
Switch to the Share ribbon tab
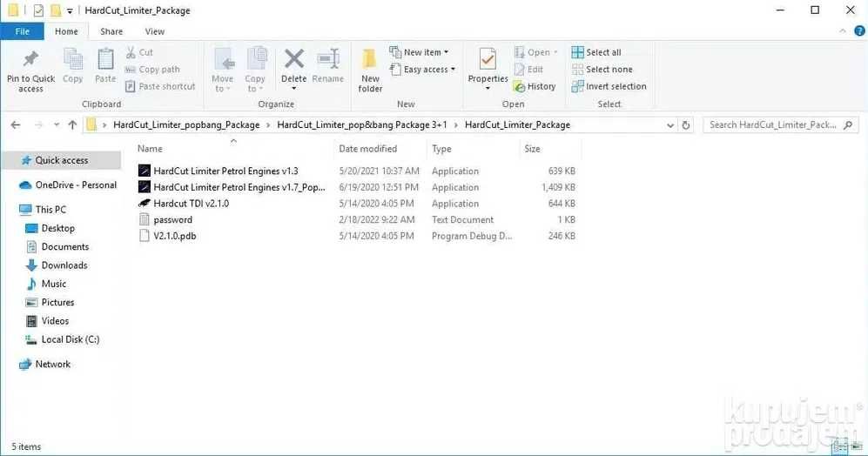[111, 31]
